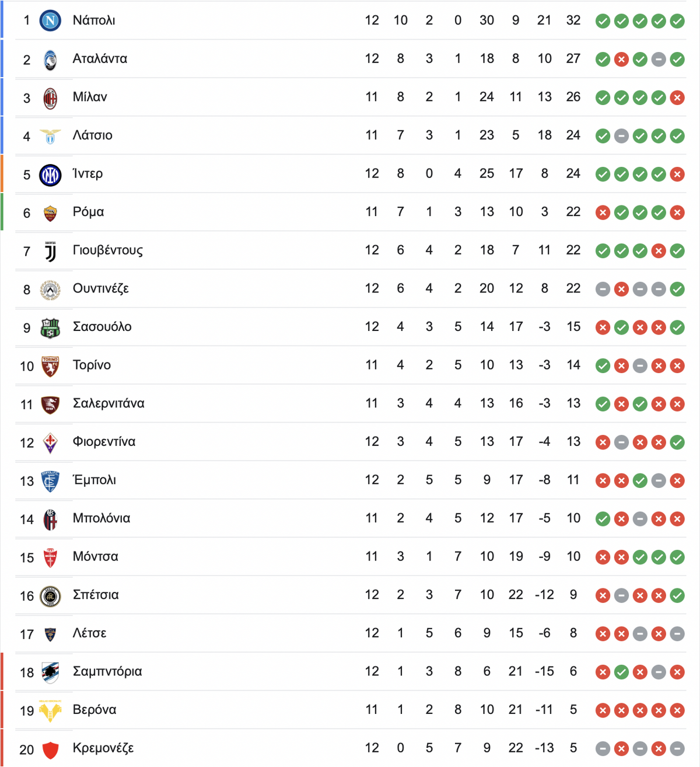Click the AC Milan club crest
Viewport: 700px width, 767px height.
(50, 98)
